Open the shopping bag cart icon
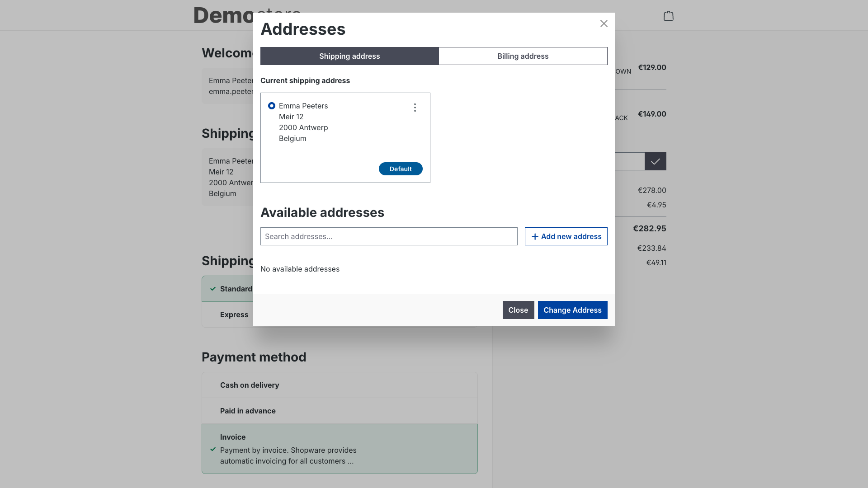The image size is (868, 488). [668, 16]
